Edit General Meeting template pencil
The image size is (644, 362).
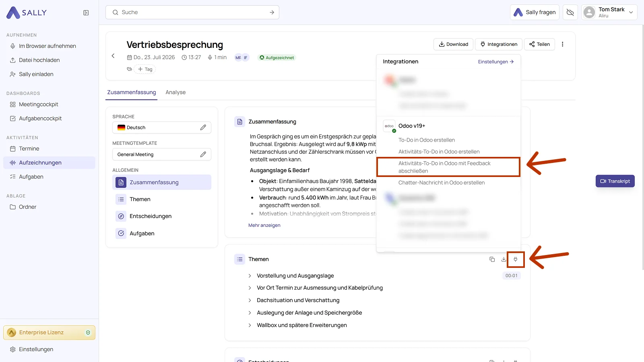203,154
